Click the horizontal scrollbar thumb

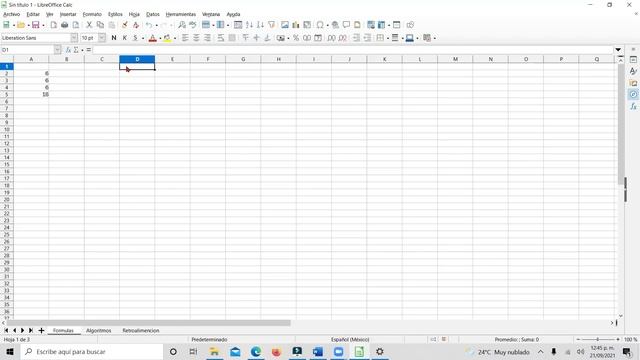[148, 323]
